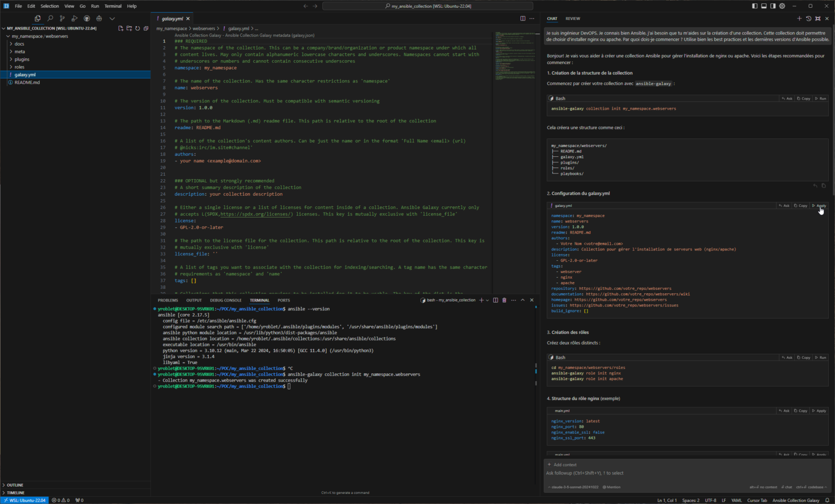Show more sidebar views via the chevron

112,18
